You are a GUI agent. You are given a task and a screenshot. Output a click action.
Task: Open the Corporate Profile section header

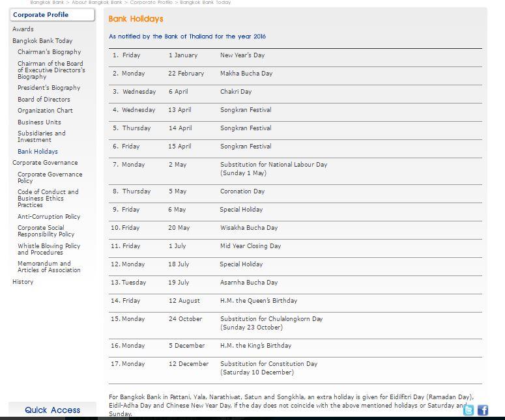53,15
